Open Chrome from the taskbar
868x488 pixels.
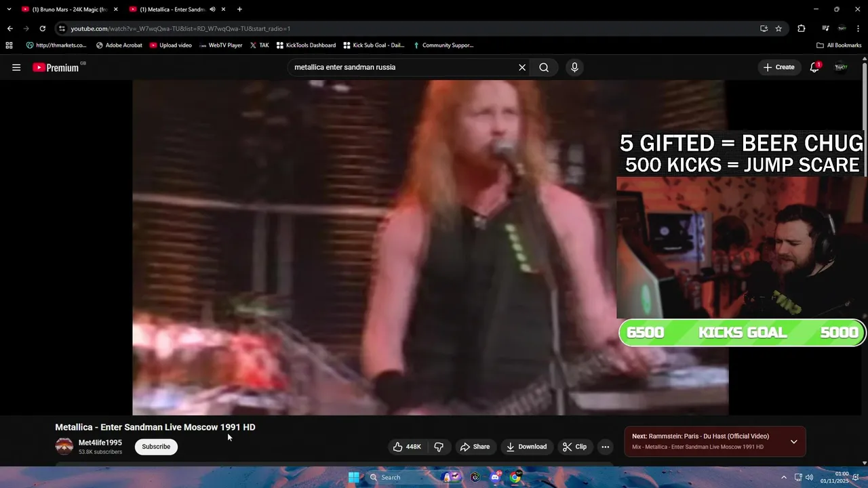(515, 477)
